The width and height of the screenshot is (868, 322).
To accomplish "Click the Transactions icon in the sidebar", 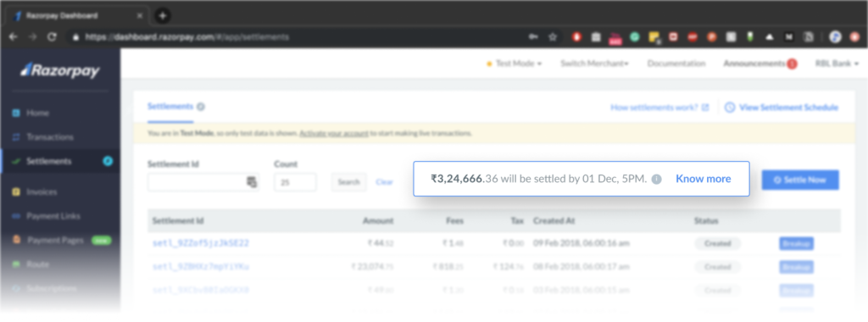I will click(16, 136).
